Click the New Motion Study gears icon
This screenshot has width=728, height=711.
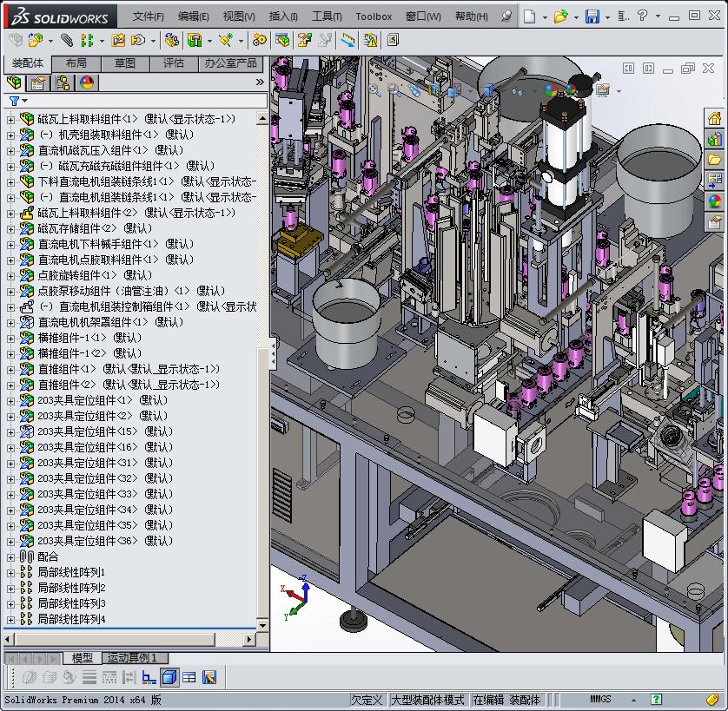(260, 41)
